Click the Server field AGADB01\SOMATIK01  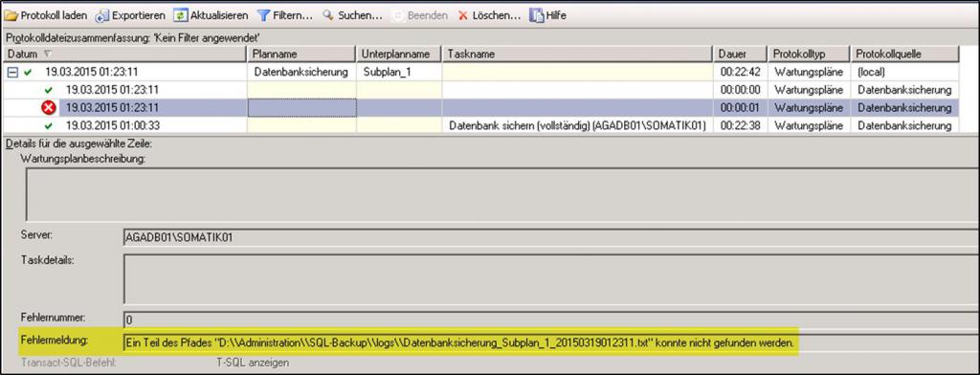551,237
